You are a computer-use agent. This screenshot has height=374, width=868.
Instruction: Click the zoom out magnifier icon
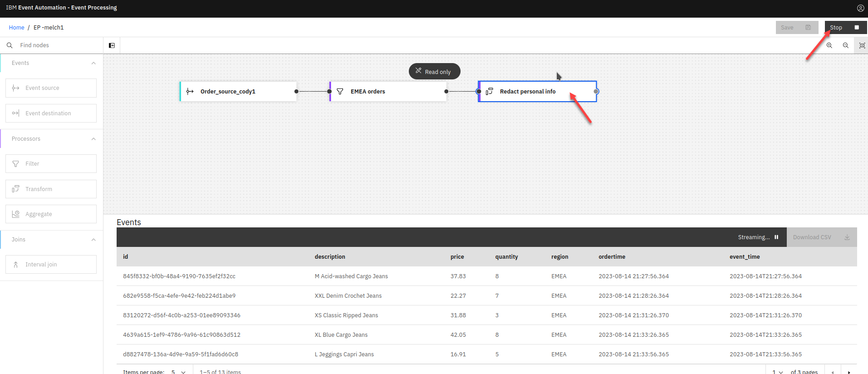click(x=845, y=45)
